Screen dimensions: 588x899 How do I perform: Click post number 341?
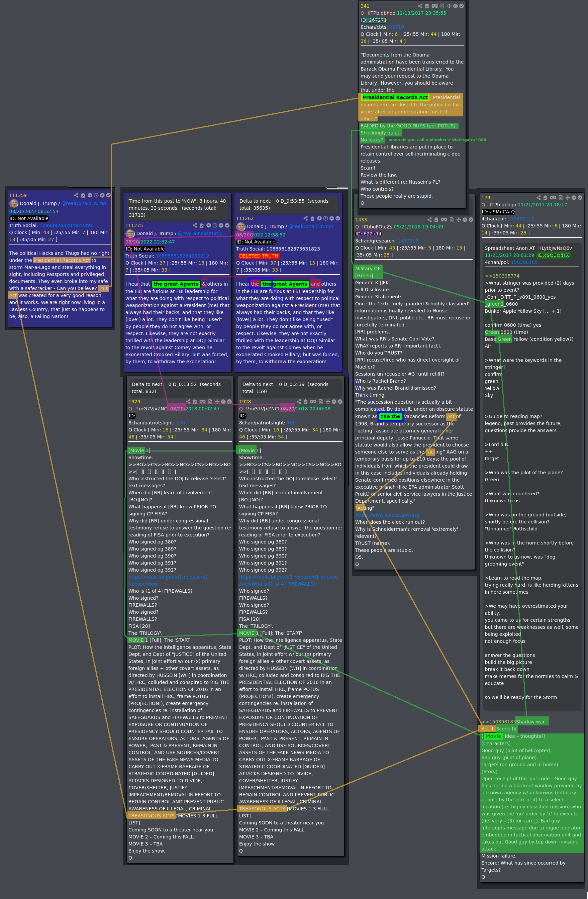(365, 6)
